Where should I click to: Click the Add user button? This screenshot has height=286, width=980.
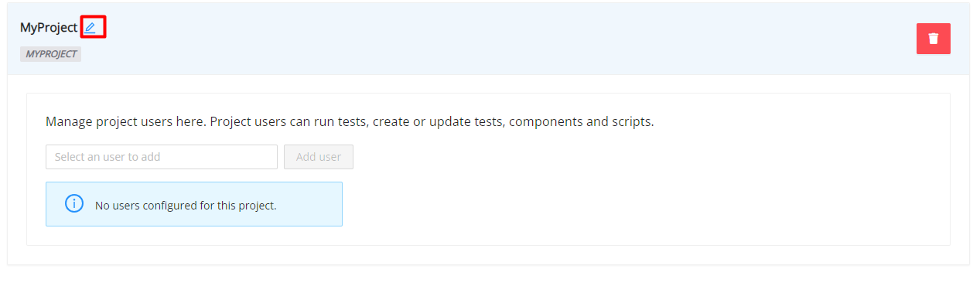319,157
